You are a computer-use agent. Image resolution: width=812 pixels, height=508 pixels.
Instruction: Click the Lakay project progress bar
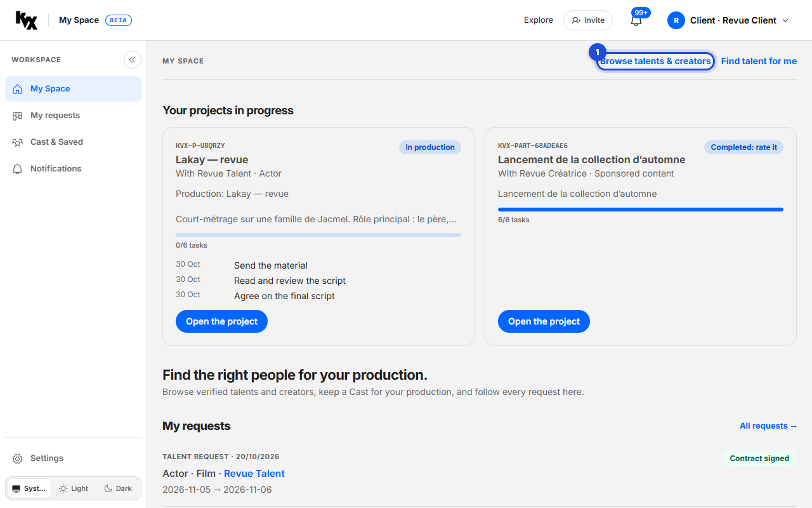click(318, 235)
